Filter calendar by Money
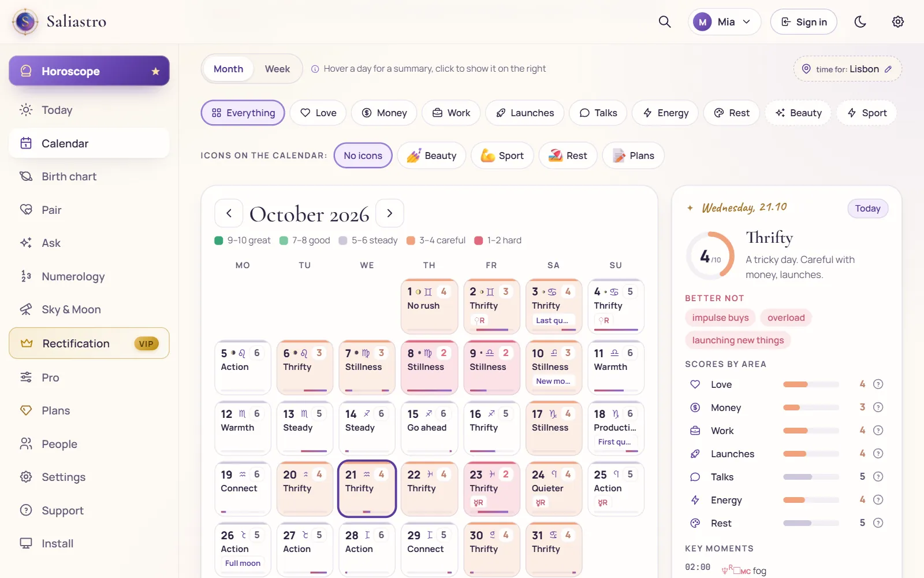Viewport: 924px width, 578px height. [384, 113]
